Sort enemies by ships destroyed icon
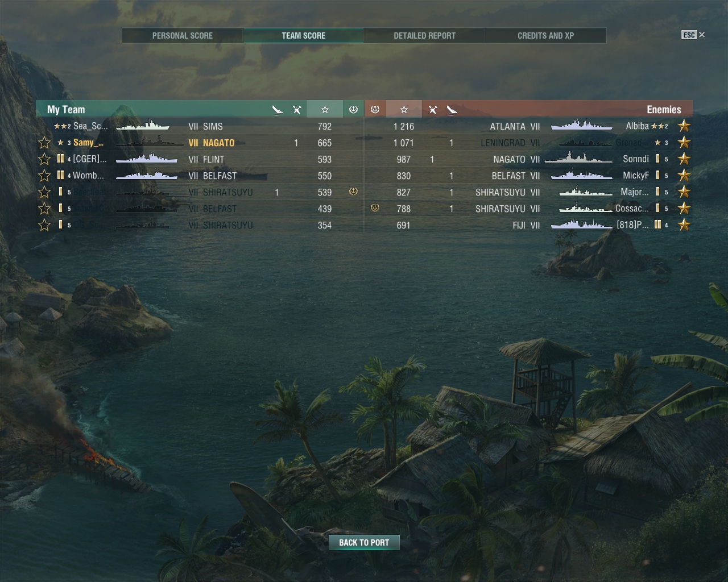Screen dimensions: 728x582 433,110
